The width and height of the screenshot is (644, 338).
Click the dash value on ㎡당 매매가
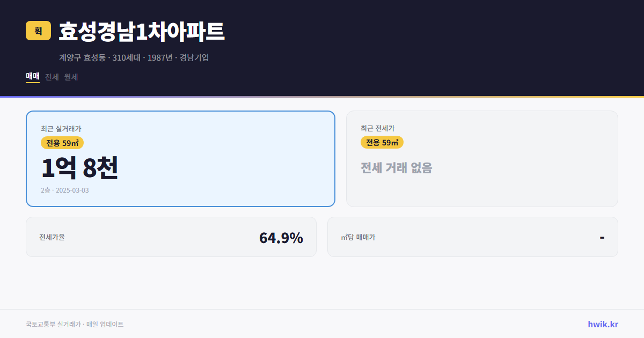[602, 237]
